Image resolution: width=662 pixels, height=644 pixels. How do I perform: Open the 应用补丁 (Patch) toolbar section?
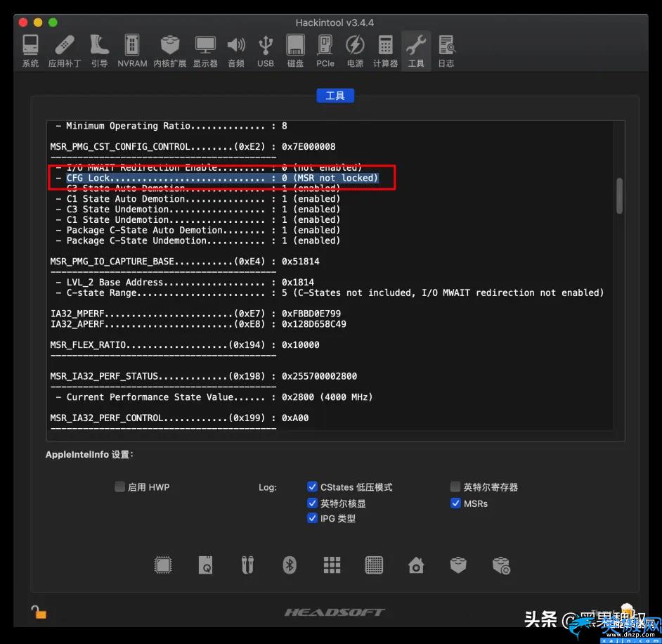(64, 51)
